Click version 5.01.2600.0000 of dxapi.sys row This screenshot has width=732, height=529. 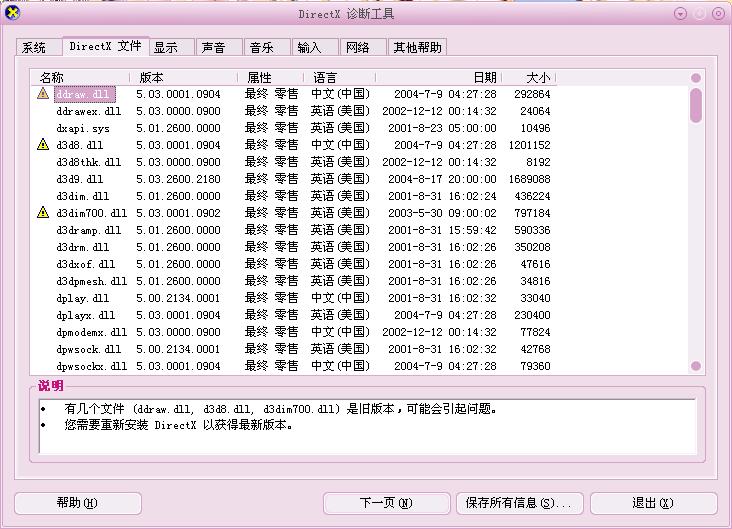tap(178, 128)
